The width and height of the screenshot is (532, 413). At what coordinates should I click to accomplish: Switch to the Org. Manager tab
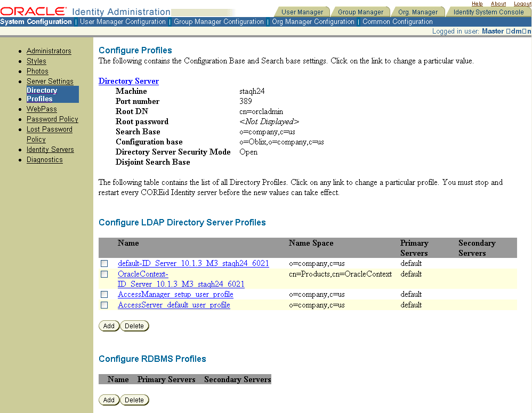[418, 12]
